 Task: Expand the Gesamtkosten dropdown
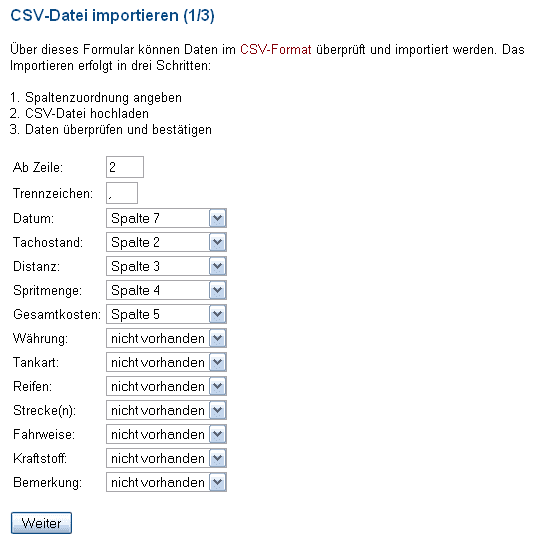(166, 314)
